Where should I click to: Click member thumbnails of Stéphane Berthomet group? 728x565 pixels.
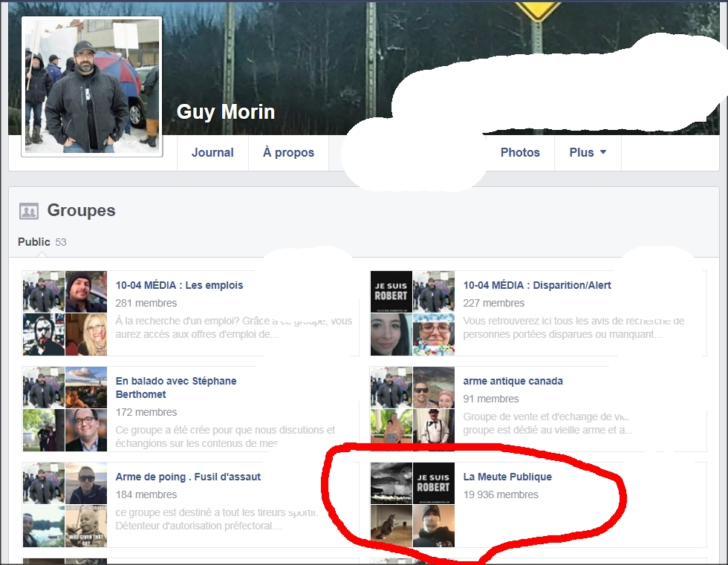point(65,409)
